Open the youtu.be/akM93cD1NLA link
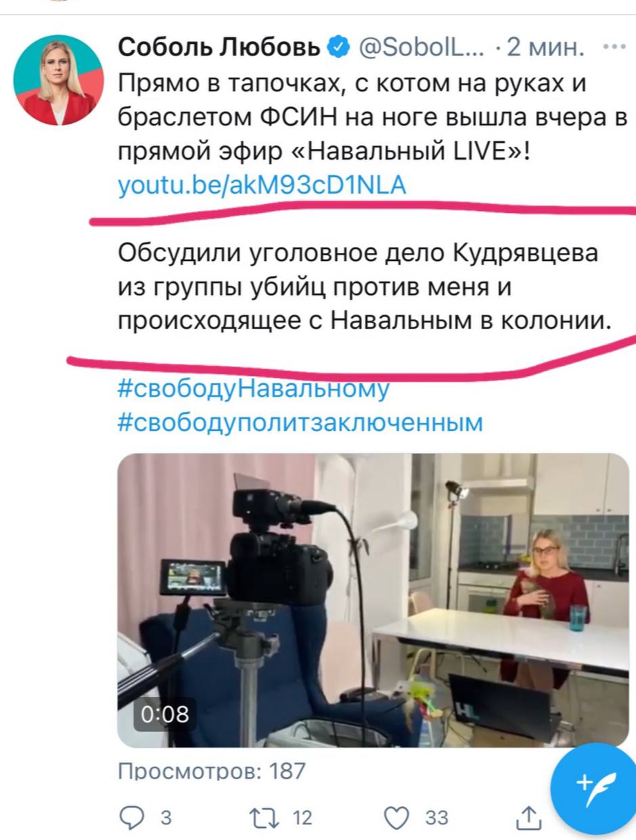Viewport: 636px width, 840px height. [262, 185]
